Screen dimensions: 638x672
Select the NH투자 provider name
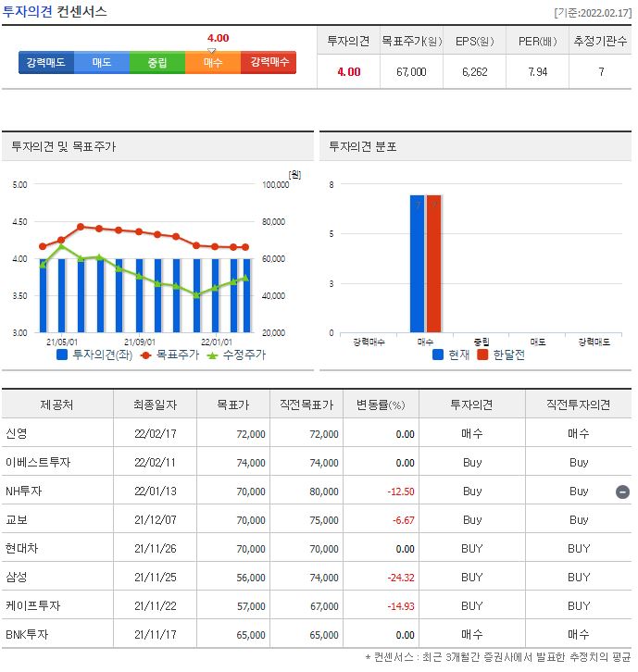(x=23, y=491)
